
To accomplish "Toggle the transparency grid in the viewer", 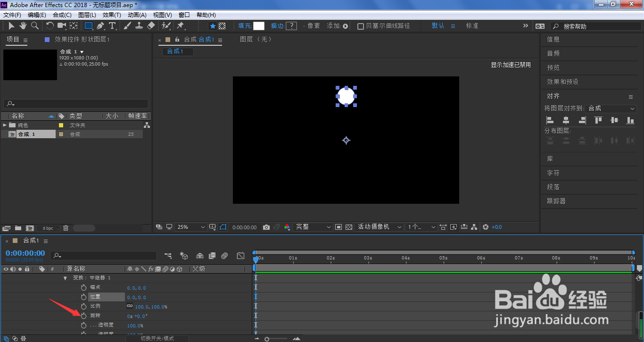I will pyautogui.click(x=348, y=227).
